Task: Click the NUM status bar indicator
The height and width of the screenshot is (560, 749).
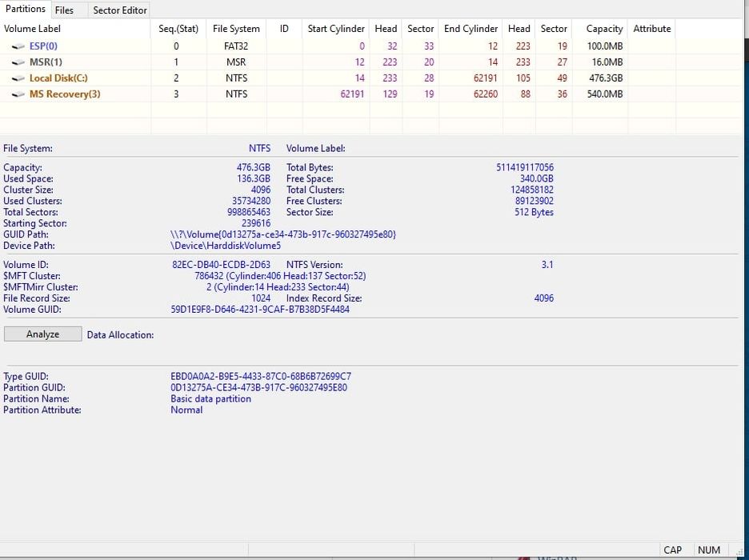Action: click(709, 550)
